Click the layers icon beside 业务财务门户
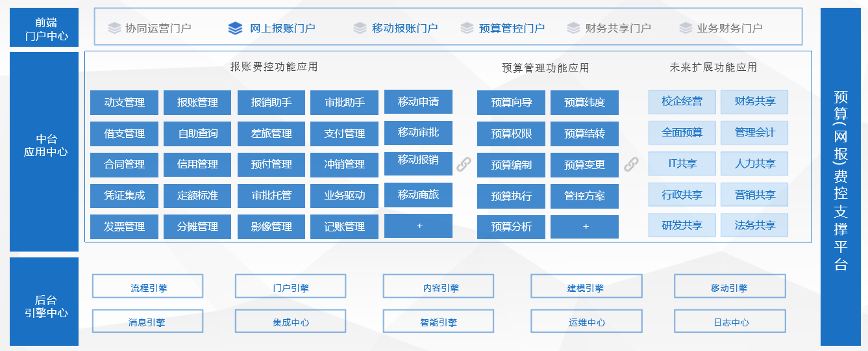 click(686, 28)
